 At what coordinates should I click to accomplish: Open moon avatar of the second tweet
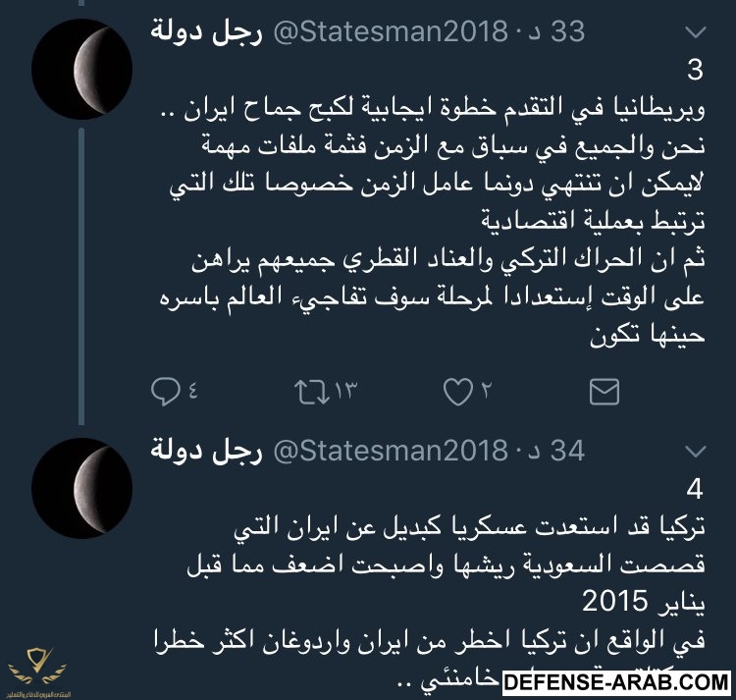tap(81, 488)
